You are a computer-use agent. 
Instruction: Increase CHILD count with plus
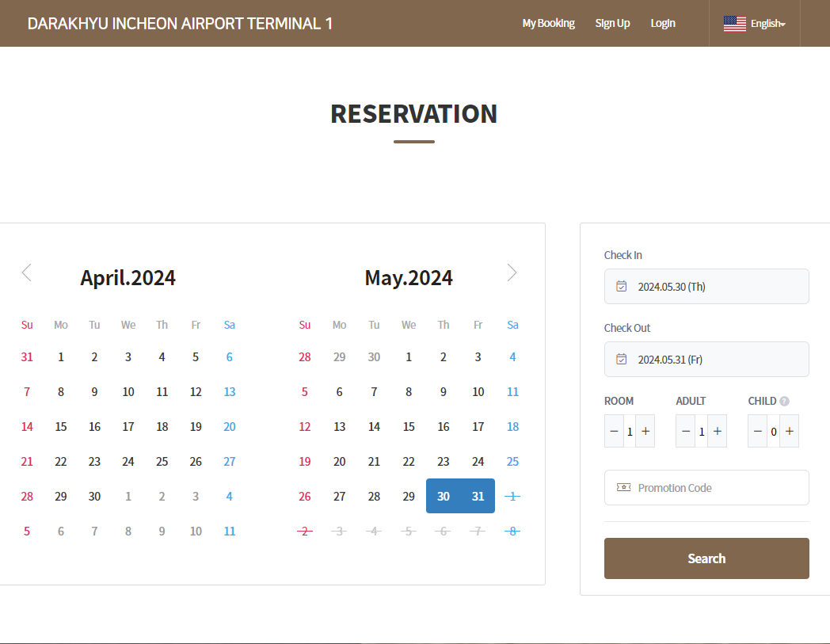click(790, 431)
